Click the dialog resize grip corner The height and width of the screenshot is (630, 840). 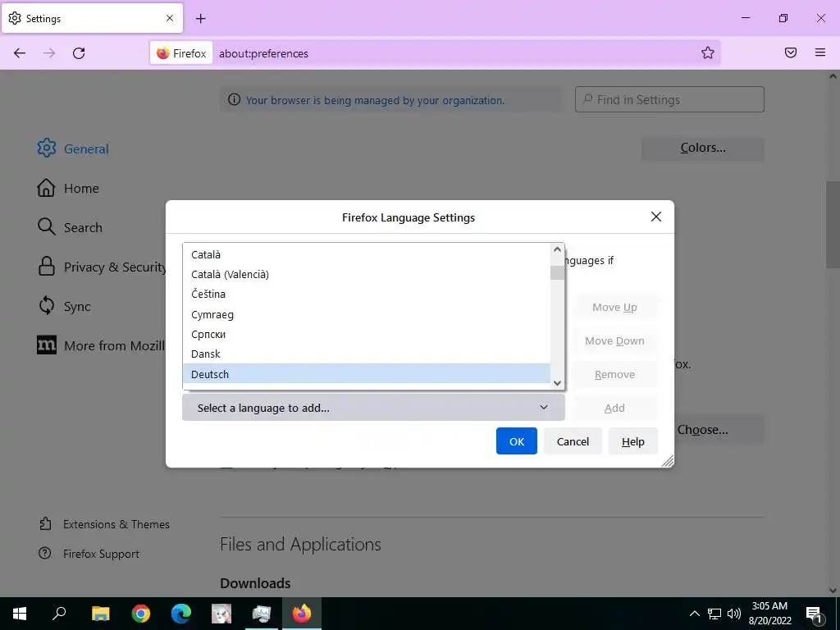coord(668,461)
